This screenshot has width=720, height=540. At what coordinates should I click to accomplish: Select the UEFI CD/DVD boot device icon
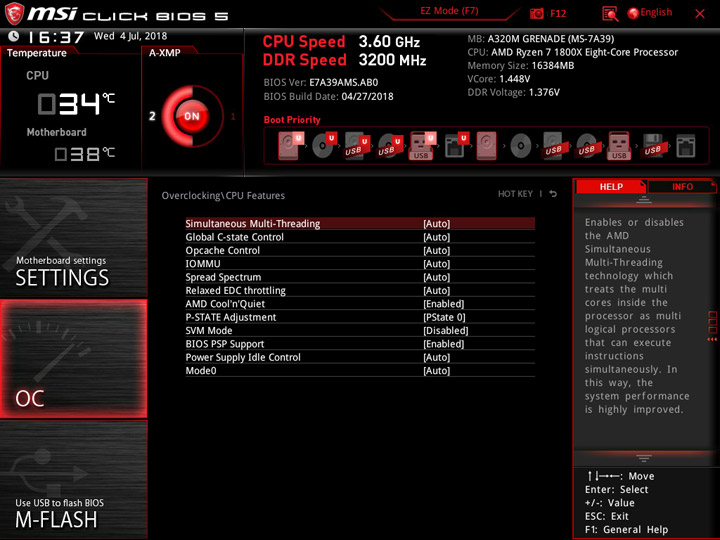(324, 146)
